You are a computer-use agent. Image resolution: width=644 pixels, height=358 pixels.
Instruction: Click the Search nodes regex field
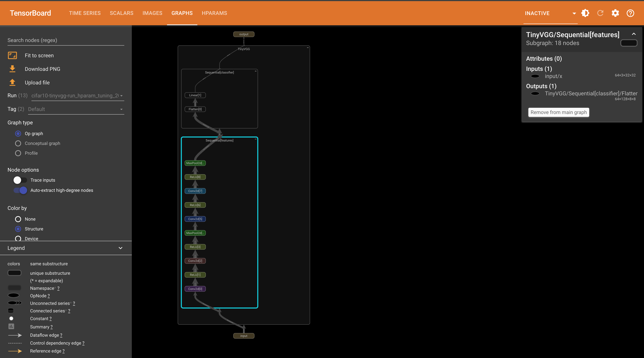click(66, 40)
